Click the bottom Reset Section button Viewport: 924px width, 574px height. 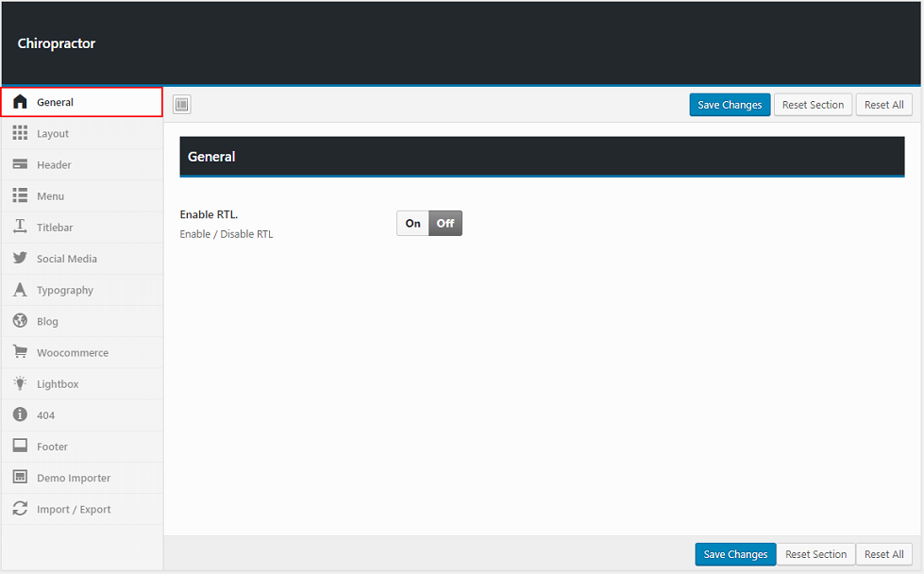click(x=815, y=554)
